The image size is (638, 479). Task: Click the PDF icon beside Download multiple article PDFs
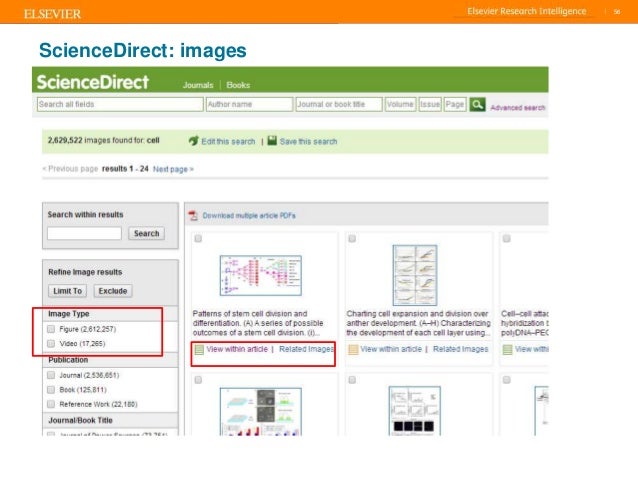click(193, 215)
